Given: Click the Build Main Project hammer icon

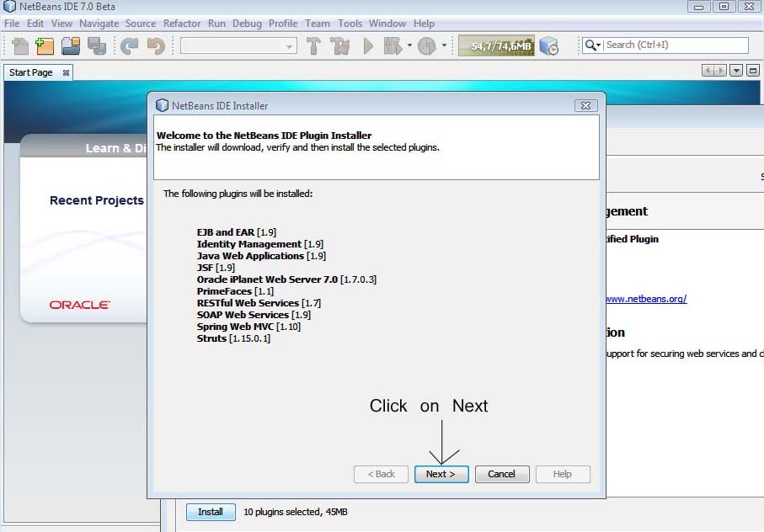Looking at the screenshot, I should click(x=313, y=45).
